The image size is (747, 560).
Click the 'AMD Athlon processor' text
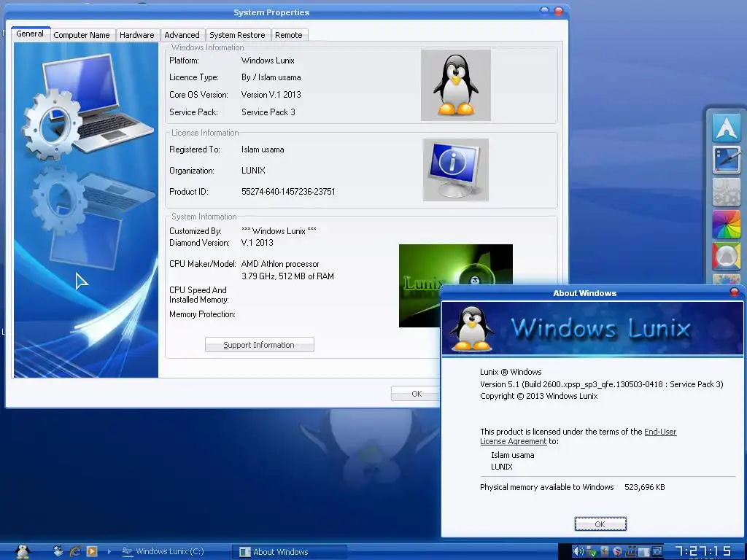pyautogui.click(x=280, y=264)
